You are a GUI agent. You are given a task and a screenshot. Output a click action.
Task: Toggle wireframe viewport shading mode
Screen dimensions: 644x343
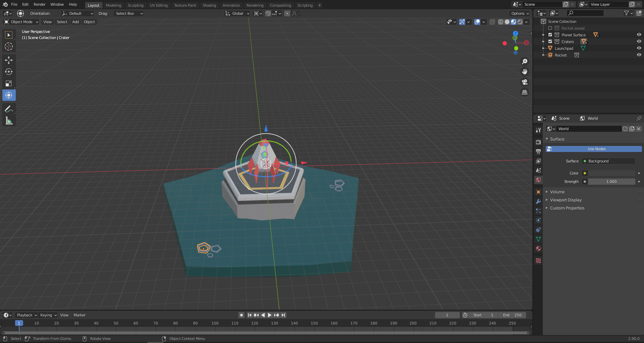501,22
